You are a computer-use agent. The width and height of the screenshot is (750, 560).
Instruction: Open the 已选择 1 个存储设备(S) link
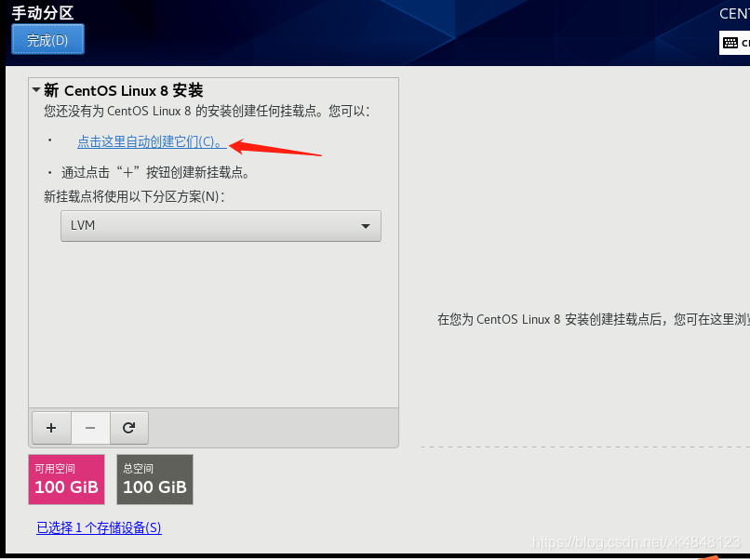click(99, 527)
